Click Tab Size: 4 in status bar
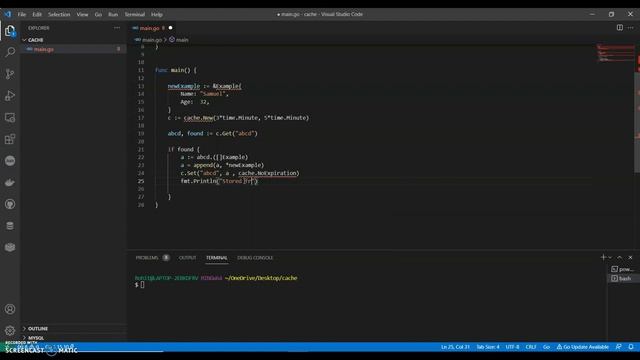This screenshot has width=640, height=360. [x=488, y=347]
